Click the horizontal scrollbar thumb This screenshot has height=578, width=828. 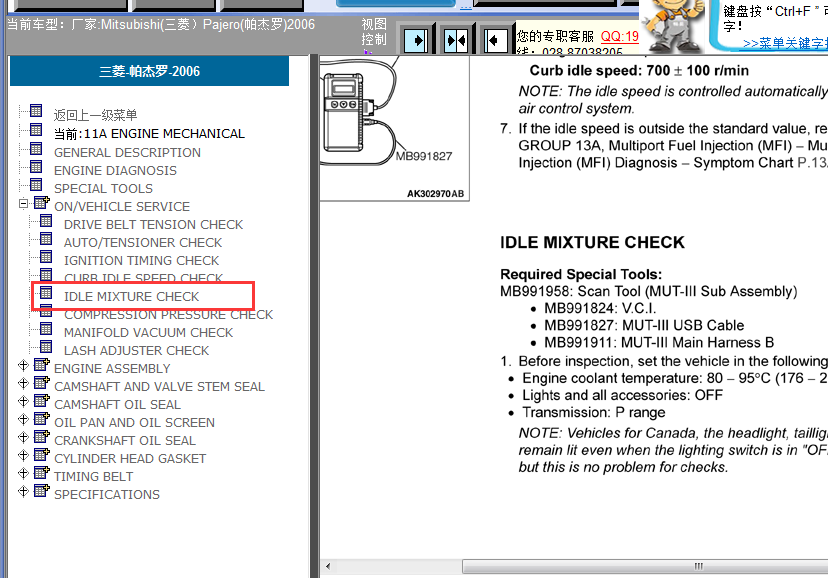pyautogui.click(x=645, y=566)
